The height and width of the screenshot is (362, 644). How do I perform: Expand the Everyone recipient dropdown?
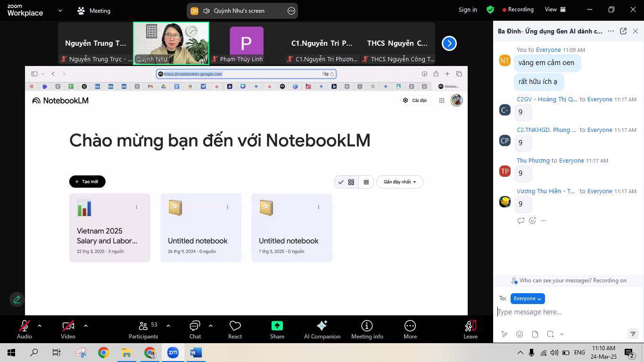pyautogui.click(x=528, y=298)
